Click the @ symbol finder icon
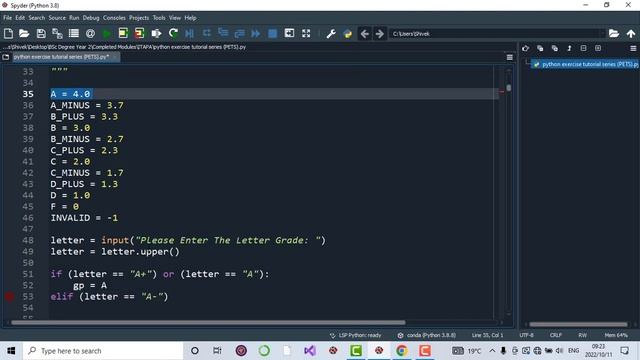Viewport: 640px width, 360px height. pos(90,33)
